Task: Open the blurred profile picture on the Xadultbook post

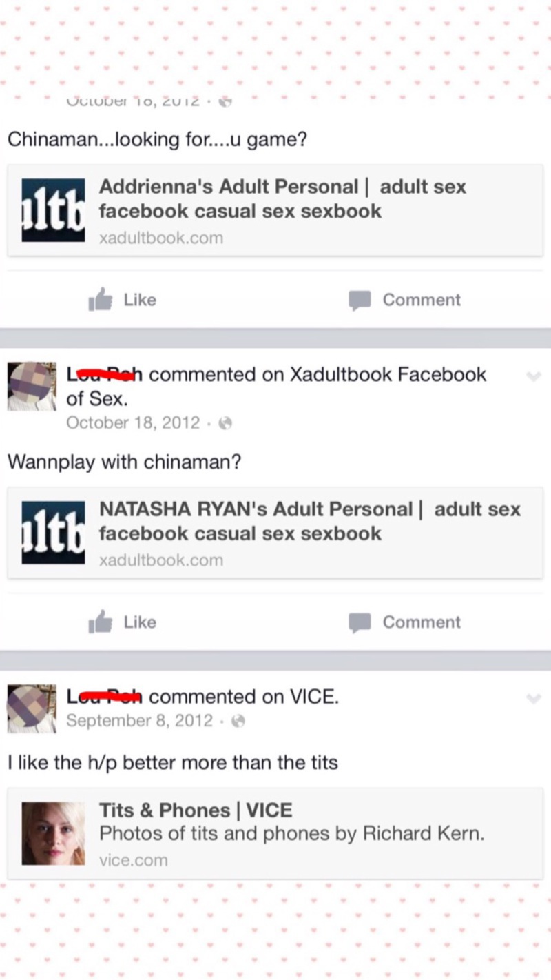Action: pyautogui.click(x=32, y=387)
